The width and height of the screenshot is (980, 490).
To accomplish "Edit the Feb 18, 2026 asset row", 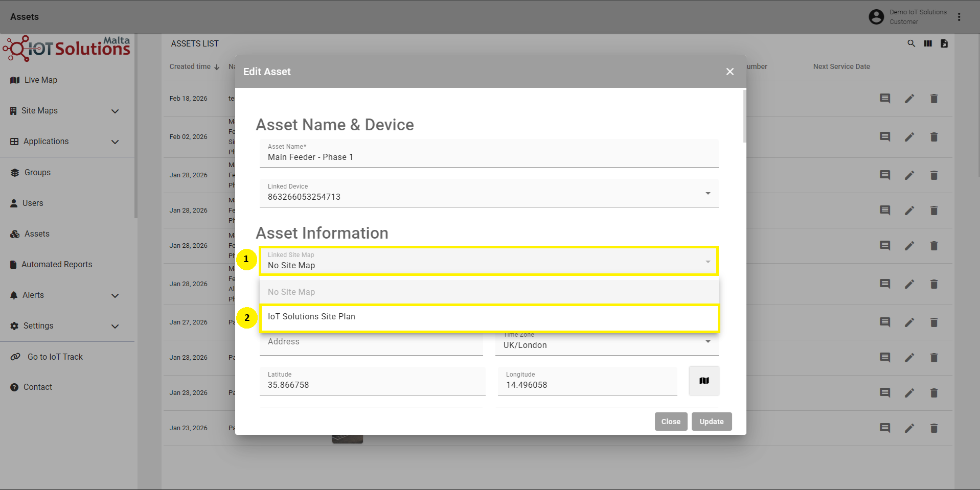I will (x=909, y=99).
